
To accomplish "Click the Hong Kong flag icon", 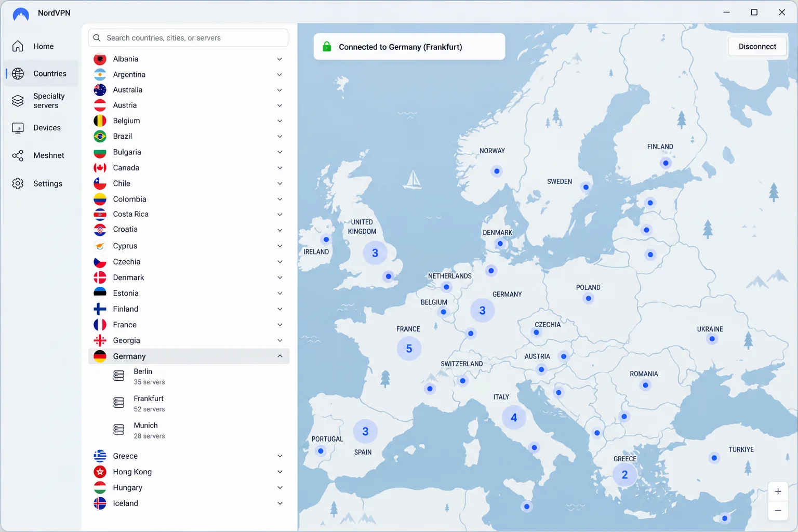I will [x=100, y=472].
